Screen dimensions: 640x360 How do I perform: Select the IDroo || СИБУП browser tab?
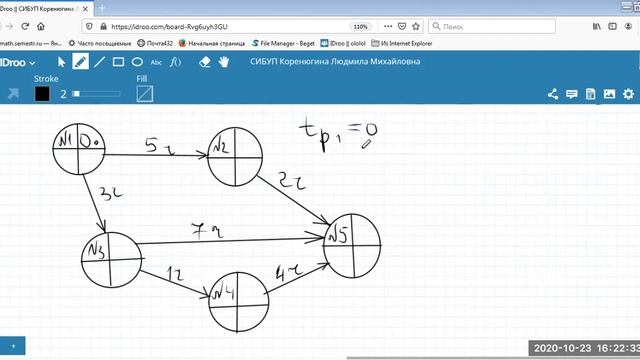41,9
